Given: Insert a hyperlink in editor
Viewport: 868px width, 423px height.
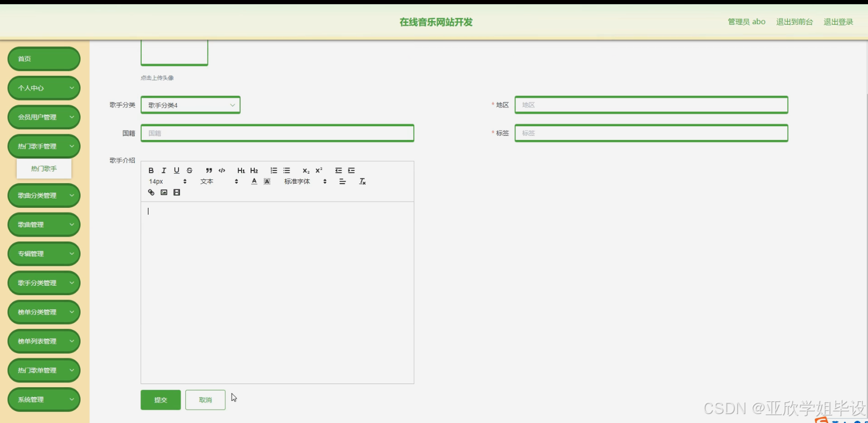Looking at the screenshot, I should (151, 193).
